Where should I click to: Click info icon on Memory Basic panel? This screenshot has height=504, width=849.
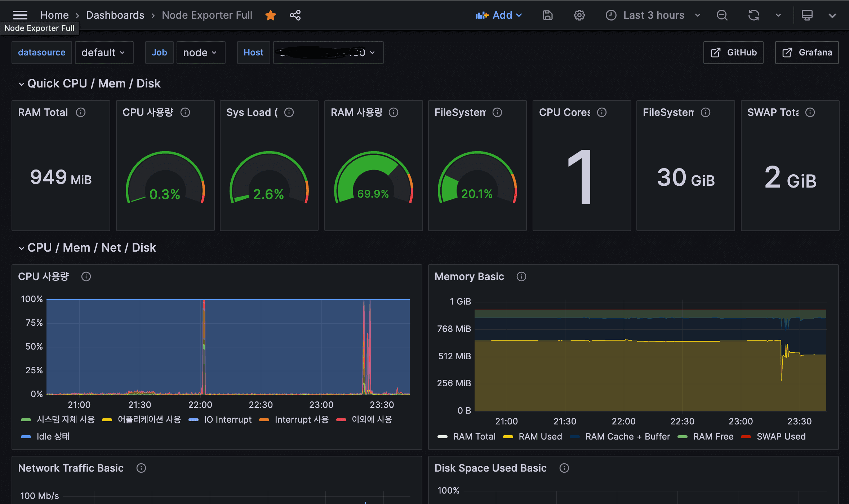(x=521, y=276)
